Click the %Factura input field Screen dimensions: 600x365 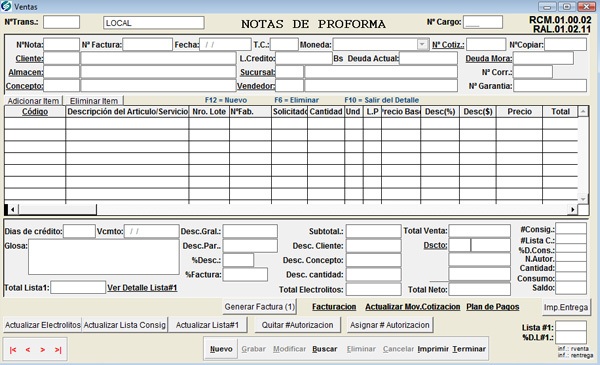[245, 274]
